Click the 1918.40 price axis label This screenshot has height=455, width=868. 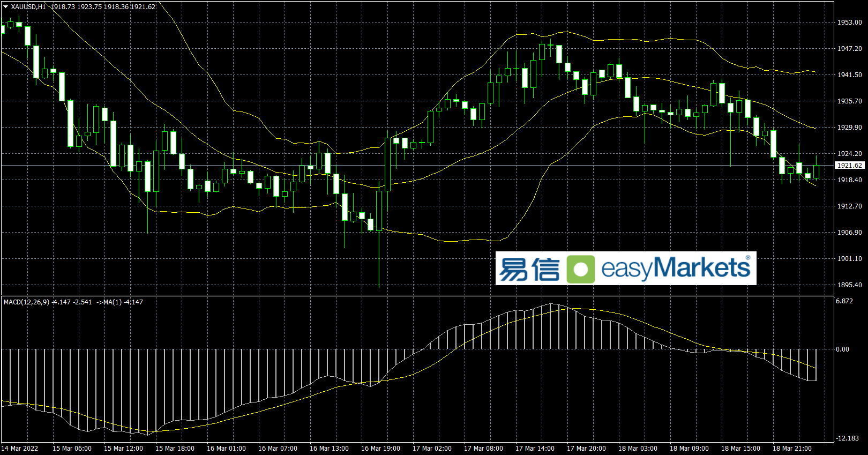pos(849,180)
